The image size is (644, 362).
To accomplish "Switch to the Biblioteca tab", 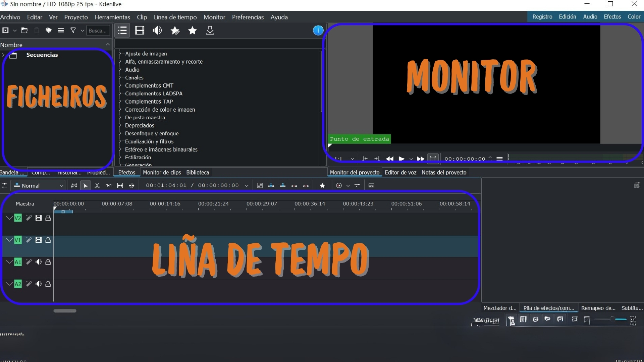I will (x=198, y=172).
